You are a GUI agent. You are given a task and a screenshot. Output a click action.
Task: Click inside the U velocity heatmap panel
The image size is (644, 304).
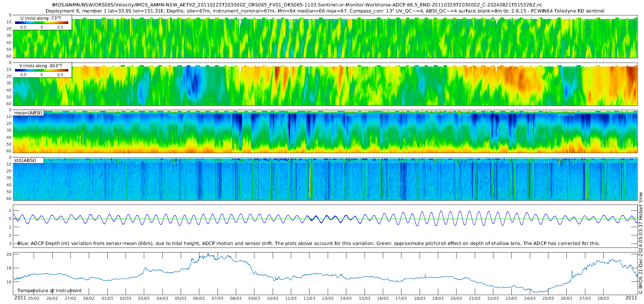coord(325,36)
